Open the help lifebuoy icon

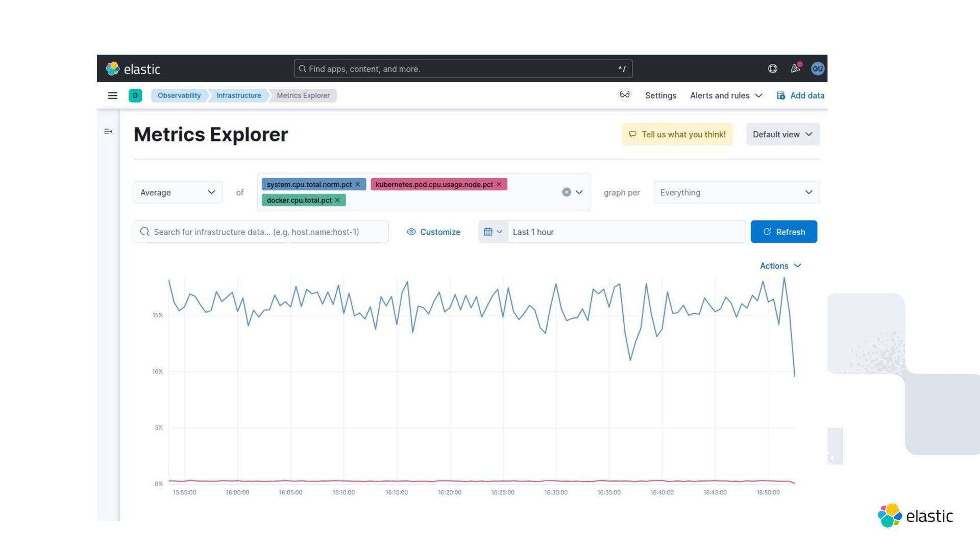pyautogui.click(x=773, y=69)
